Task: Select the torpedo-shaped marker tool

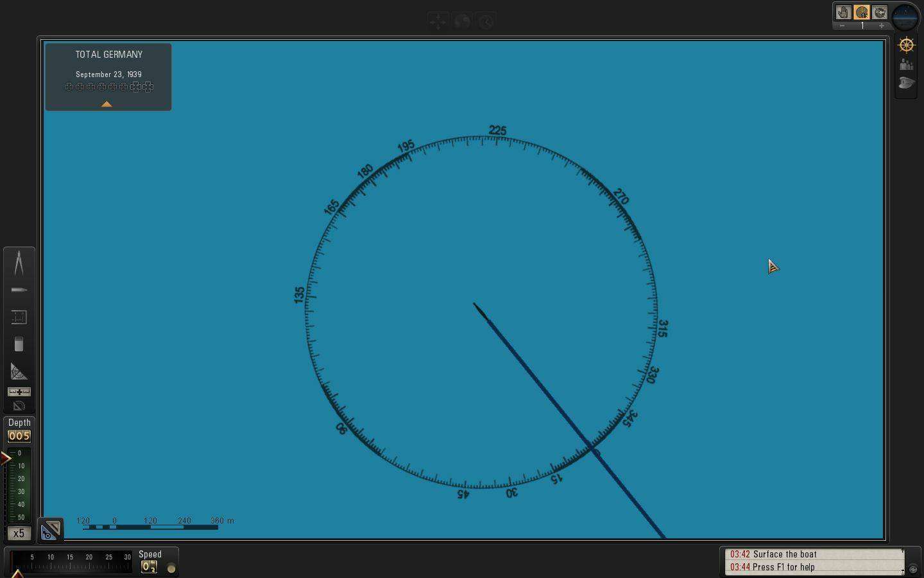Action: pos(19,290)
